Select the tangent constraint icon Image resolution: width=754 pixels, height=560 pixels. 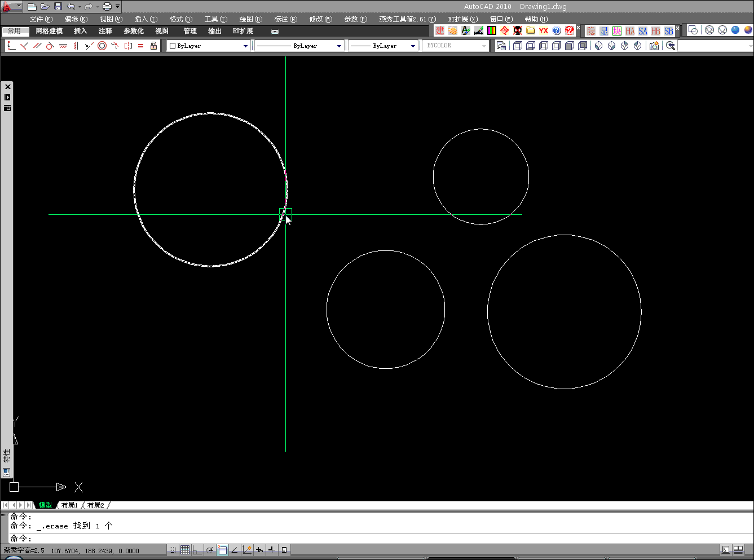(50, 46)
